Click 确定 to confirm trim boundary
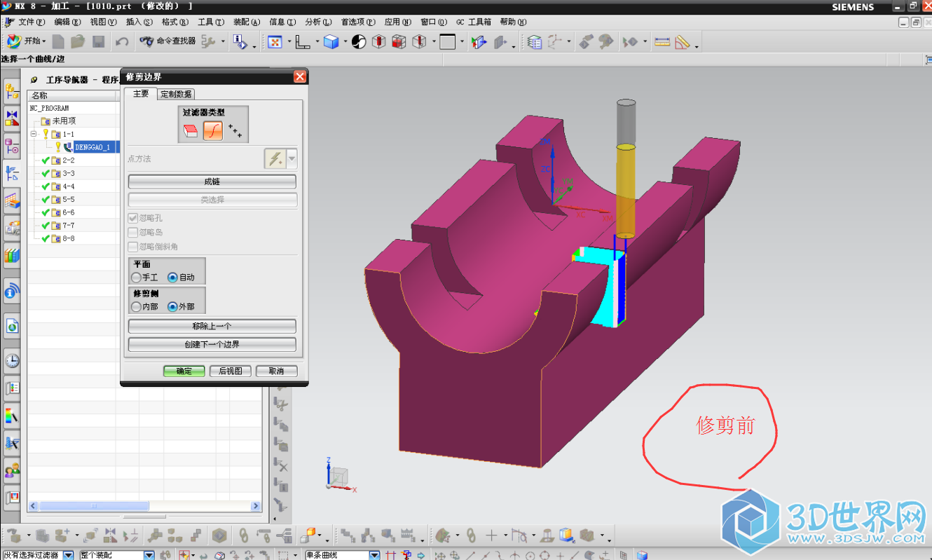This screenshot has width=932, height=560. (x=184, y=371)
